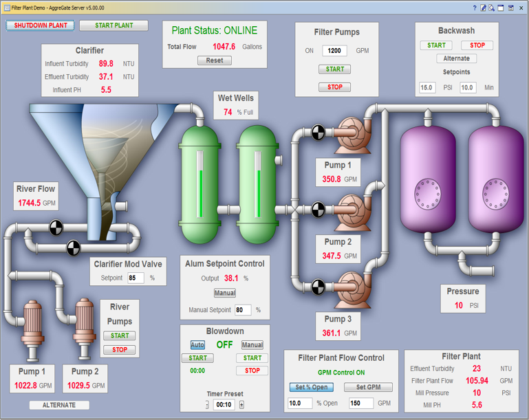The image size is (529, 420).
Task: Click the lower clarifier bypass valve icon
Action: (73, 248)
